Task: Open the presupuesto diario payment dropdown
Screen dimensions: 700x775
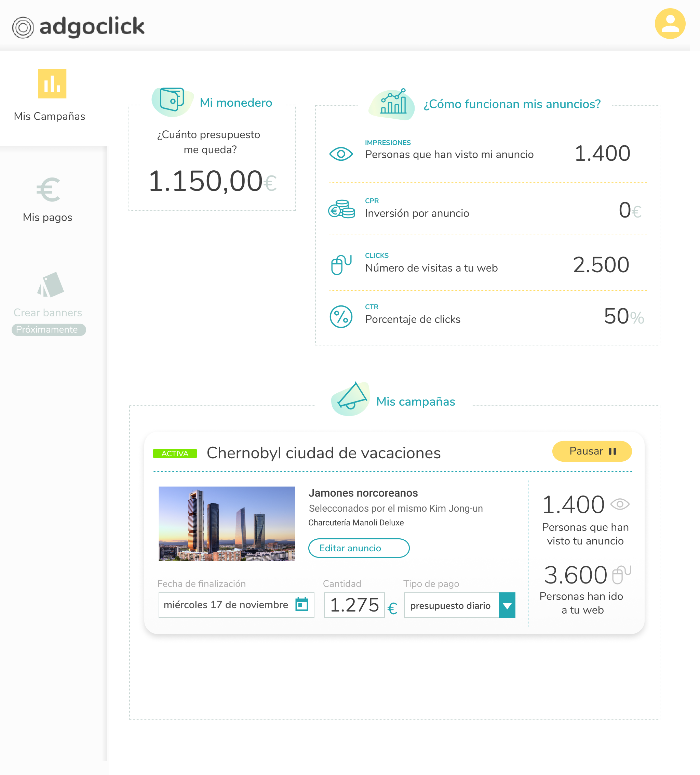Action: tap(459, 605)
